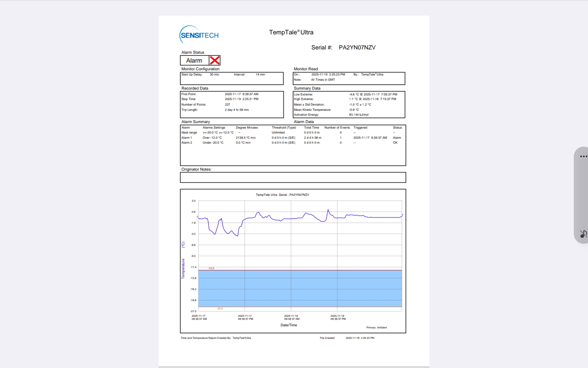The height and width of the screenshot is (368, 588).
Task: Click the red X alarm status icon
Action: pos(215,60)
